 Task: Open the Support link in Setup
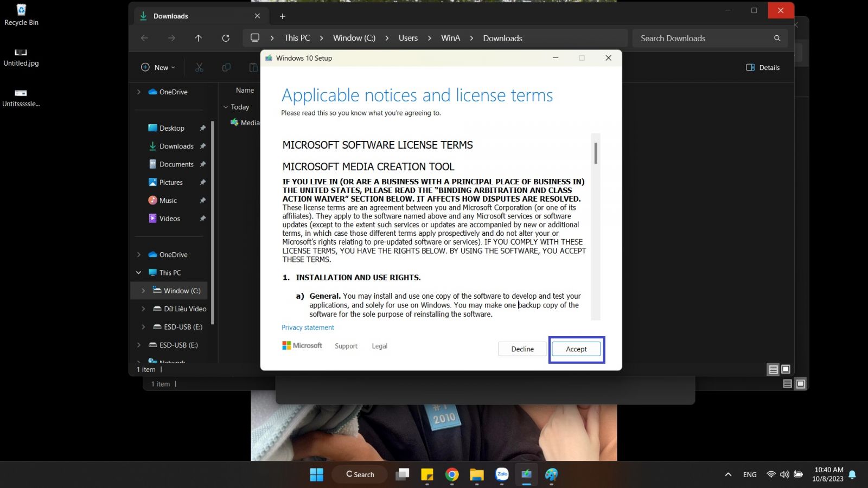coord(346,346)
